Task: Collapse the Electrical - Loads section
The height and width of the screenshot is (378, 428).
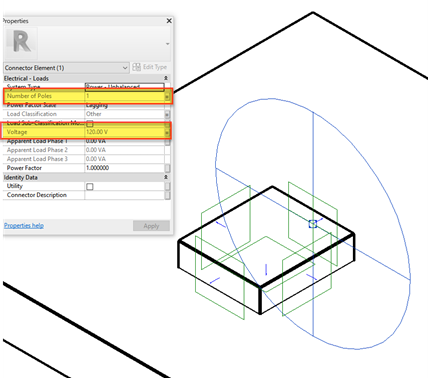Action: pos(166,78)
